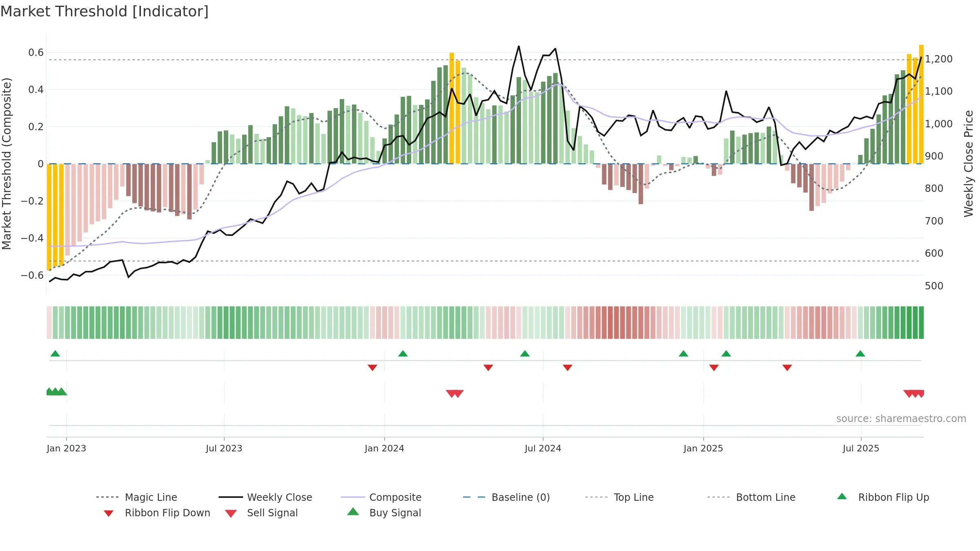980x551 pixels.
Task: Click the 500 price axis label
Action: (934, 286)
